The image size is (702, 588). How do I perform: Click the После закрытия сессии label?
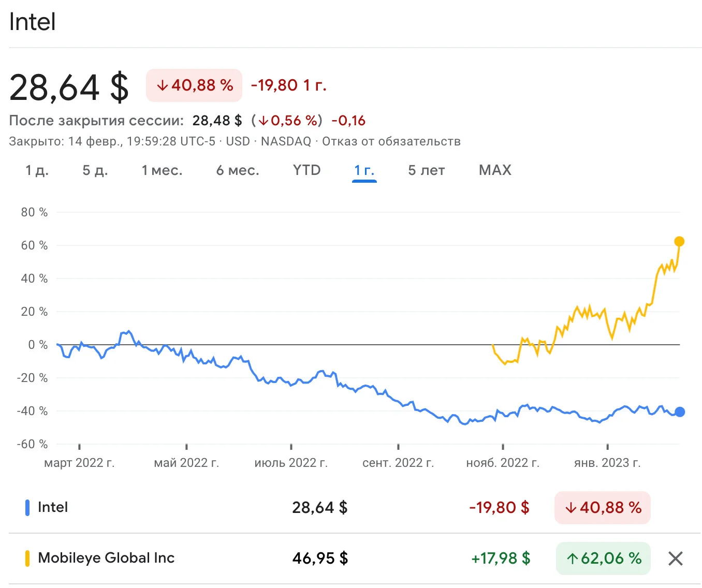pos(96,121)
